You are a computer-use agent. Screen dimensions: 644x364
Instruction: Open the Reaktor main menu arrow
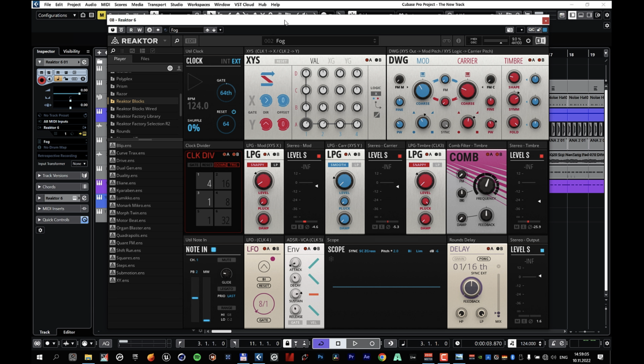coord(165,40)
